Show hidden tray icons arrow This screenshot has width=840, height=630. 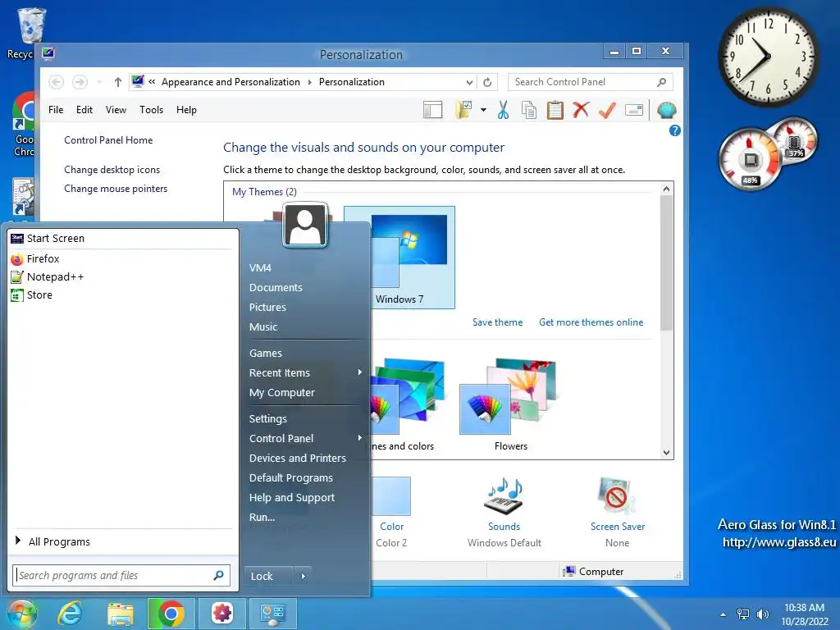point(724,614)
